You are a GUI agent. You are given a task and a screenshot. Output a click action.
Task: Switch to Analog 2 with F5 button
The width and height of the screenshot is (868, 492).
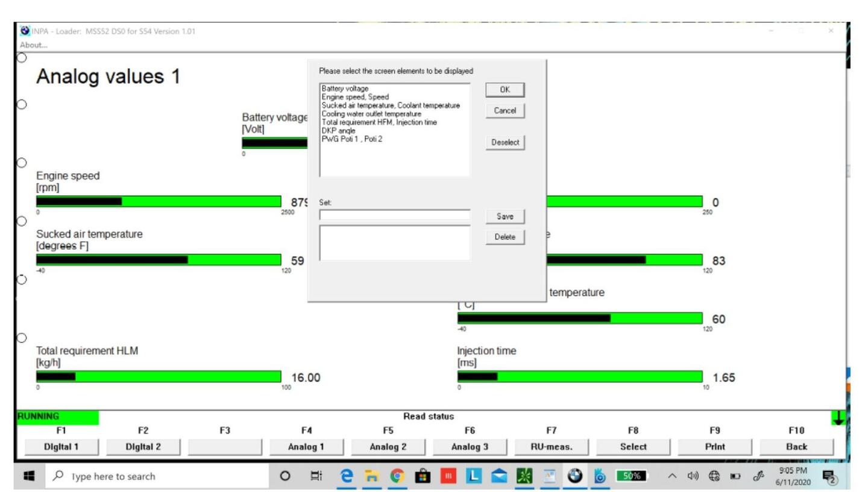[x=388, y=447]
